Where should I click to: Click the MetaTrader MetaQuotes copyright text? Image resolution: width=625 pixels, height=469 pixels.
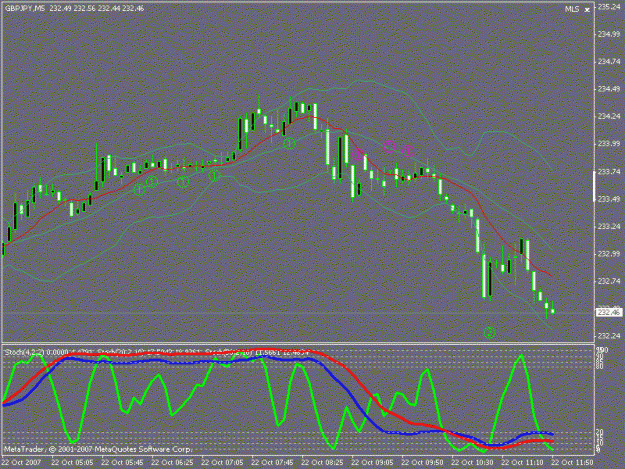point(98,449)
